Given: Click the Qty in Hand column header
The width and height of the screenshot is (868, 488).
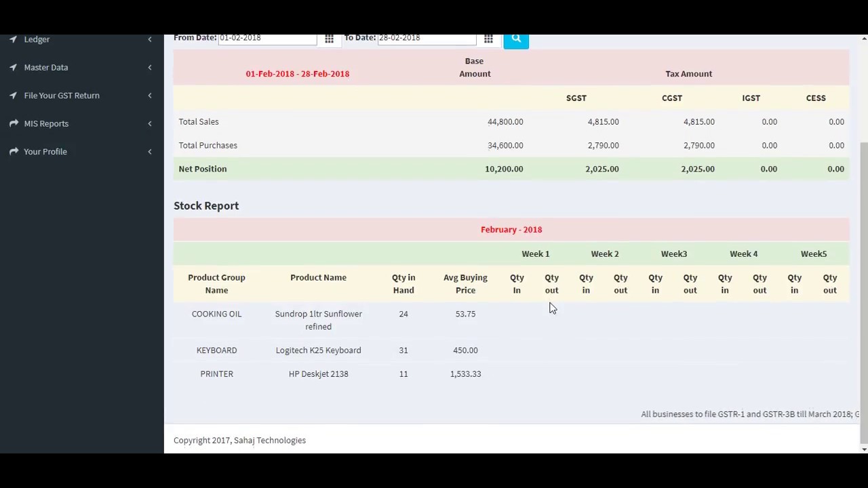Looking at the screenshot, I should [403, 284].
